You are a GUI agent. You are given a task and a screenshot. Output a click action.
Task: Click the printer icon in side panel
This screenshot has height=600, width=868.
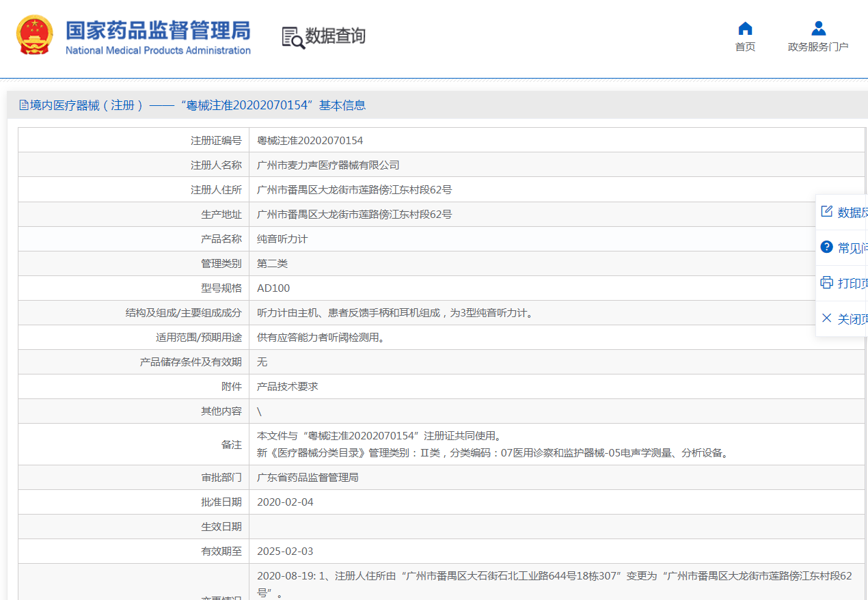(826, 283)
